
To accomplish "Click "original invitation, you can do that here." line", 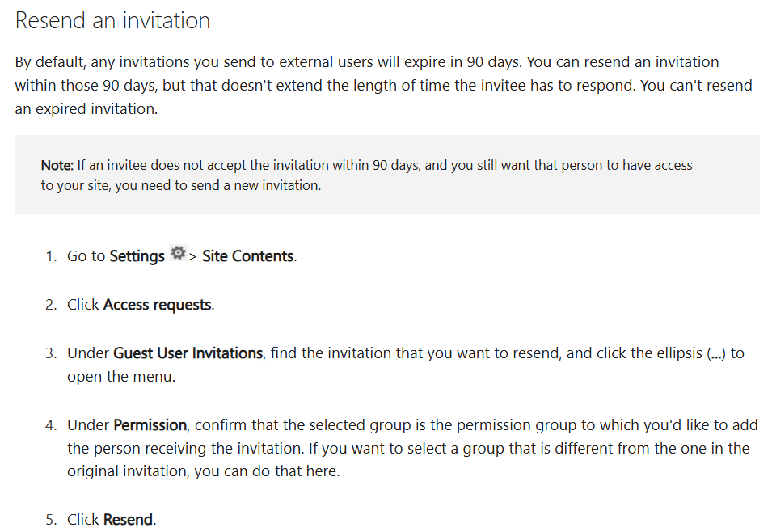I will pos(204,471).
